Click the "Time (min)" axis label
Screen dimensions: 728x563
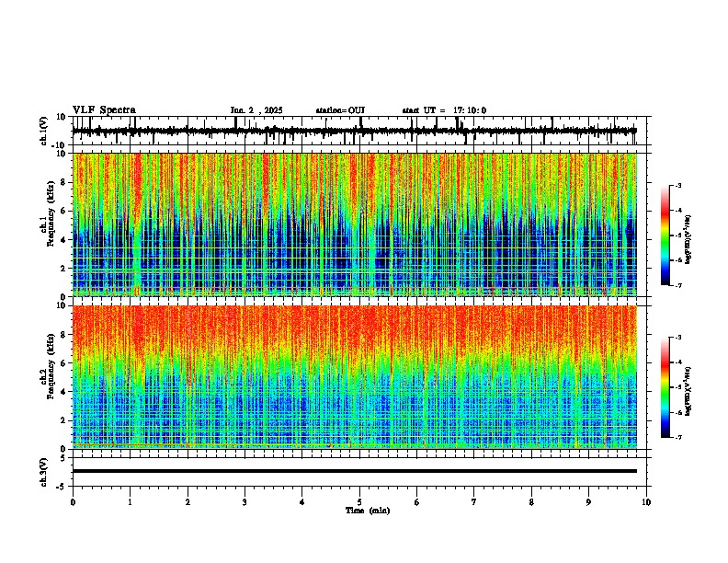[x=368, y=511]
